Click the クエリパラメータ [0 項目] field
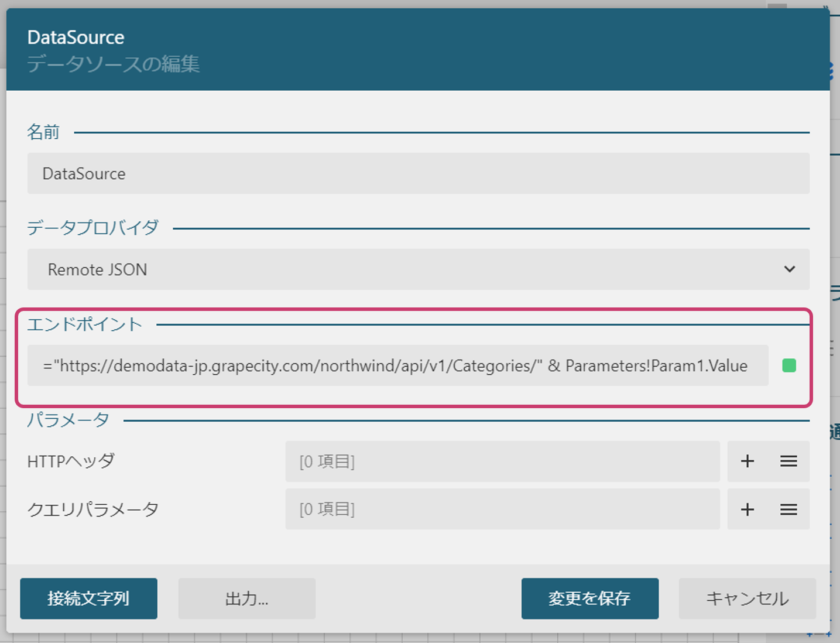 (x=502, y=509)
